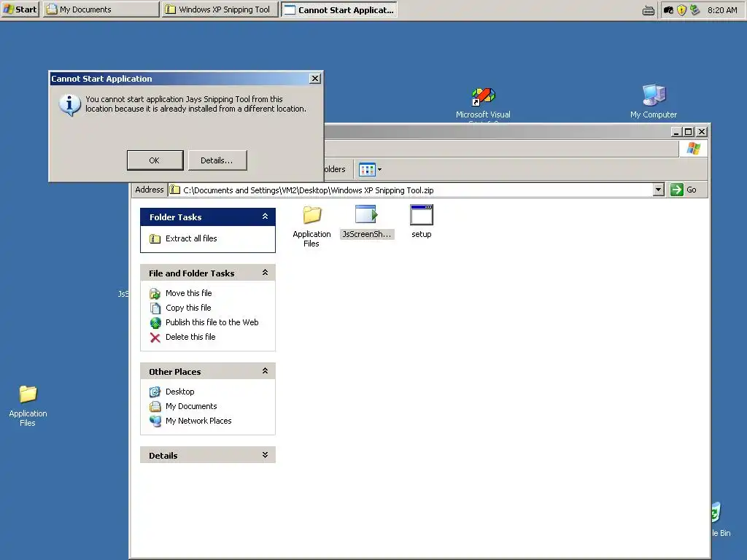Click the Extract all files zip icon

(155, 238)
